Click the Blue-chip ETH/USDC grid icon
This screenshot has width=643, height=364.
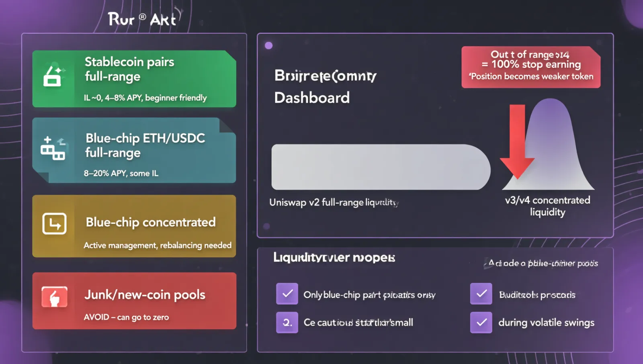pos(53,148)
